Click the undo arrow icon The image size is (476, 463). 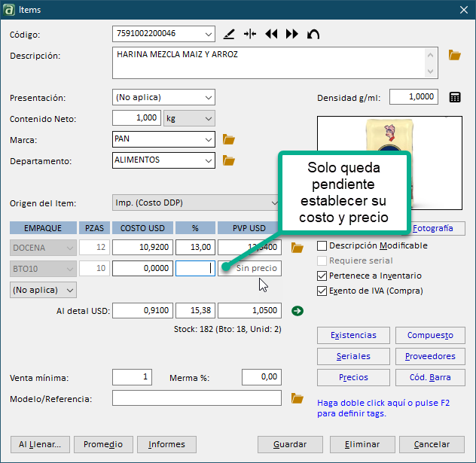point(313,34)
